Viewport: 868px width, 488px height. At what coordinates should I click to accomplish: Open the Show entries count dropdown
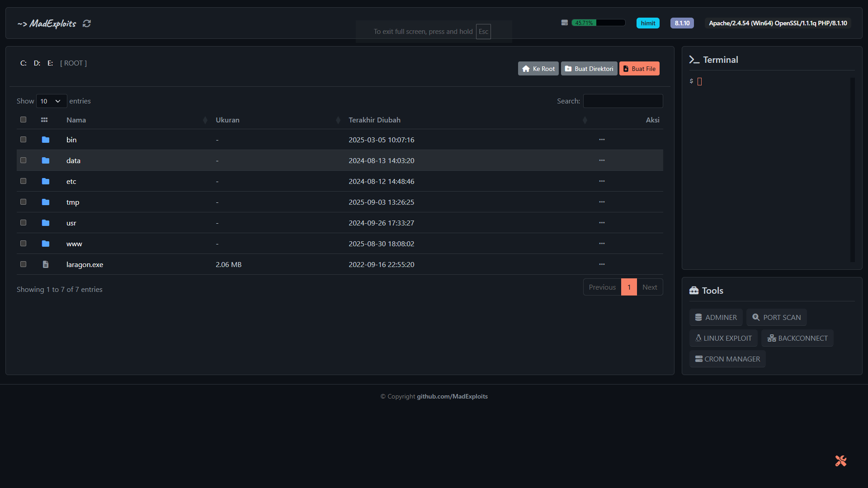(x=51, y=101)
